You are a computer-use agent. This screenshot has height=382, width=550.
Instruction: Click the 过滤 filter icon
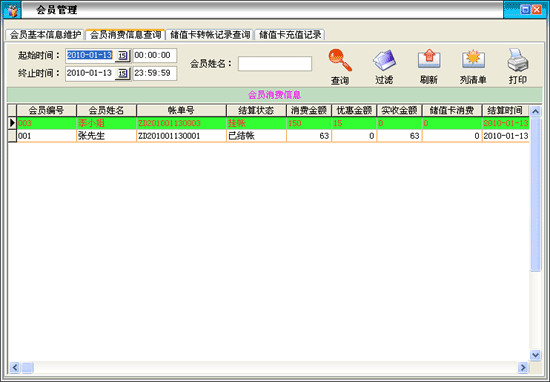(384, 60)
